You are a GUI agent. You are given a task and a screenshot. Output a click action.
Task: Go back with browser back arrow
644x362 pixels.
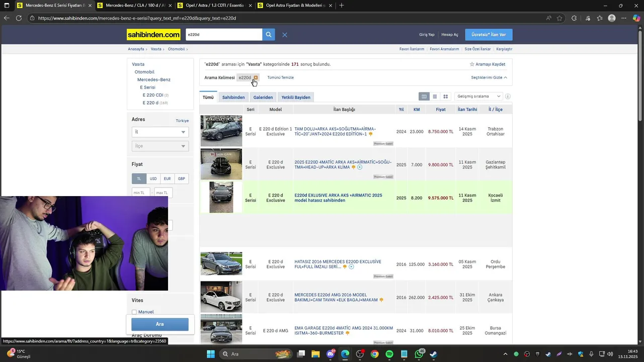pyautogui.click(x=6, y=18)
